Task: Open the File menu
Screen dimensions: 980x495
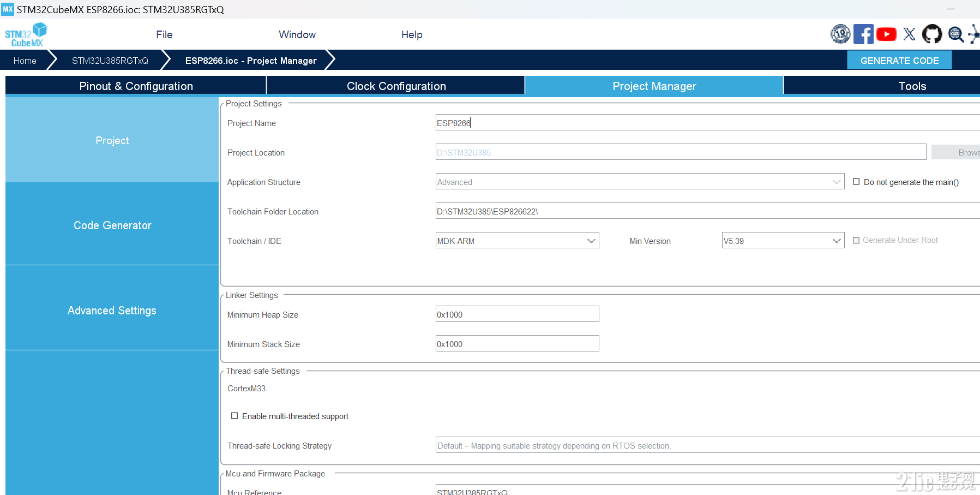Action: click(164, 34)
